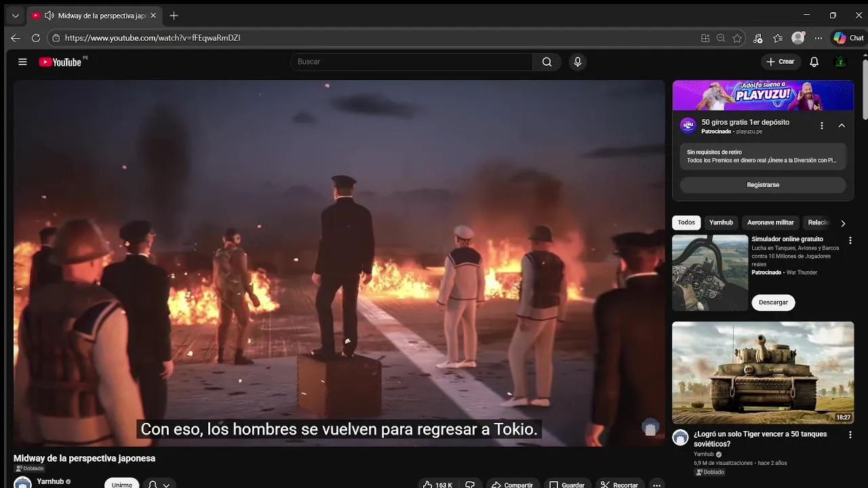This screenshot has width=868, height=488.
Task: Click 'Simulador online gratuito' ad title
Action: (x=787, y=239)
